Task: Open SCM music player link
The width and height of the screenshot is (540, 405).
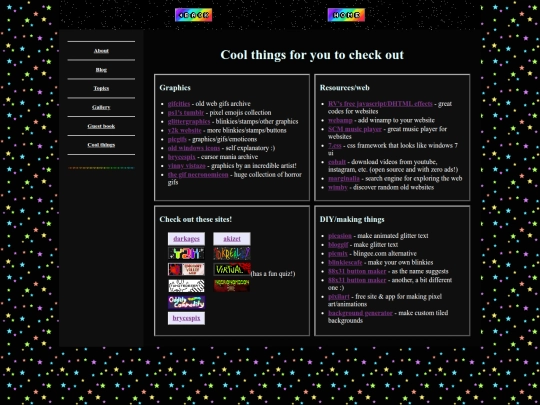Action: point(355,129)
